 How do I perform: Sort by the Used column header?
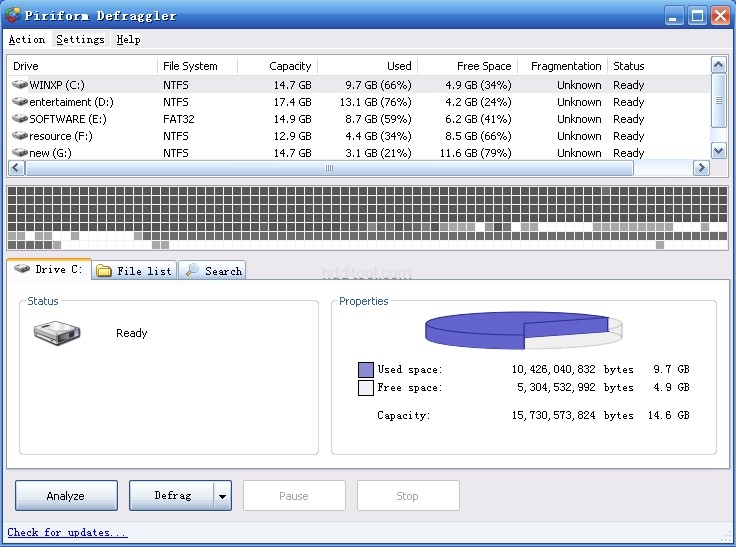pyautogui.click(x=368, y=66)
